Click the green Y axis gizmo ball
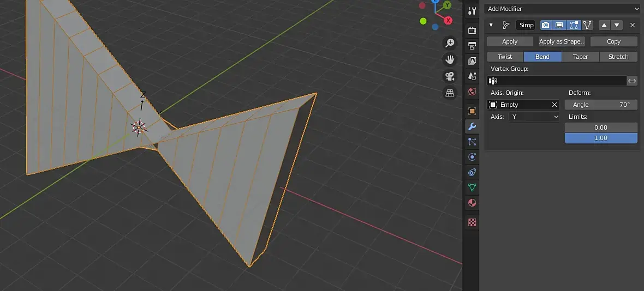The image size is (644, 291). pos(447,5)
